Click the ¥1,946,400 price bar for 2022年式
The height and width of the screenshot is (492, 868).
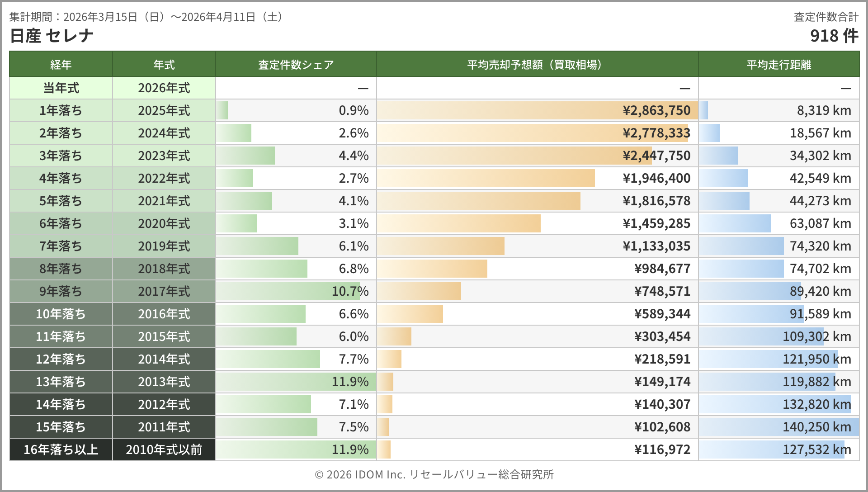pos(486,178)
